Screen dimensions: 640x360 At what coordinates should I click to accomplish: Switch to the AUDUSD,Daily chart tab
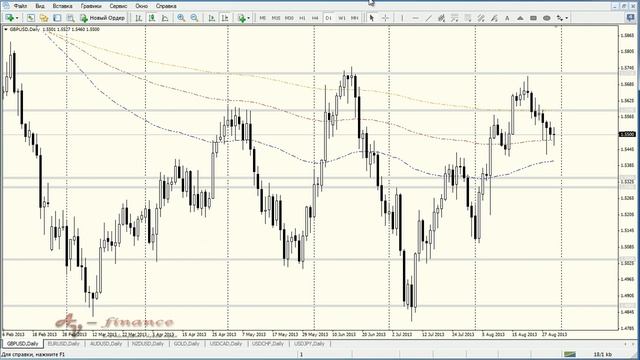pos(106,344)
